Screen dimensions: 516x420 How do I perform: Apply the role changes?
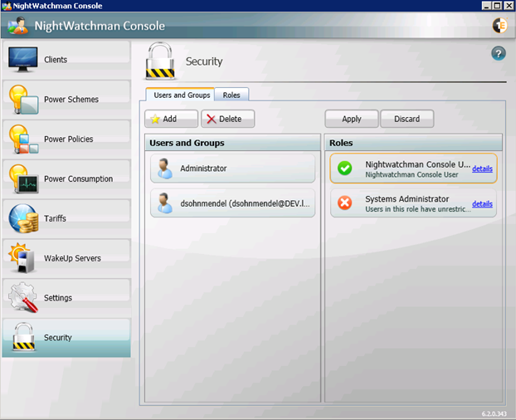coord(351,119)
